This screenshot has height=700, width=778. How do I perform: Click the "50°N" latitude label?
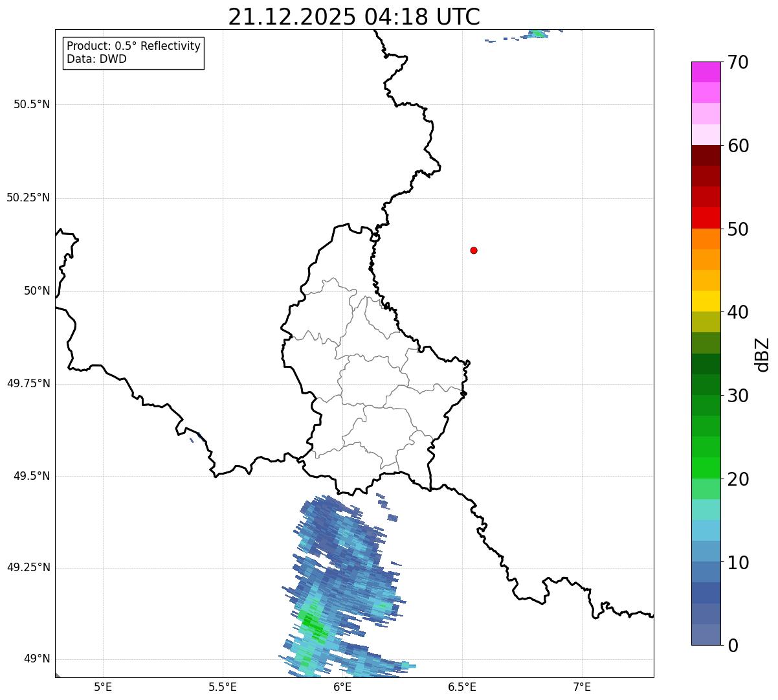(38, 291)
